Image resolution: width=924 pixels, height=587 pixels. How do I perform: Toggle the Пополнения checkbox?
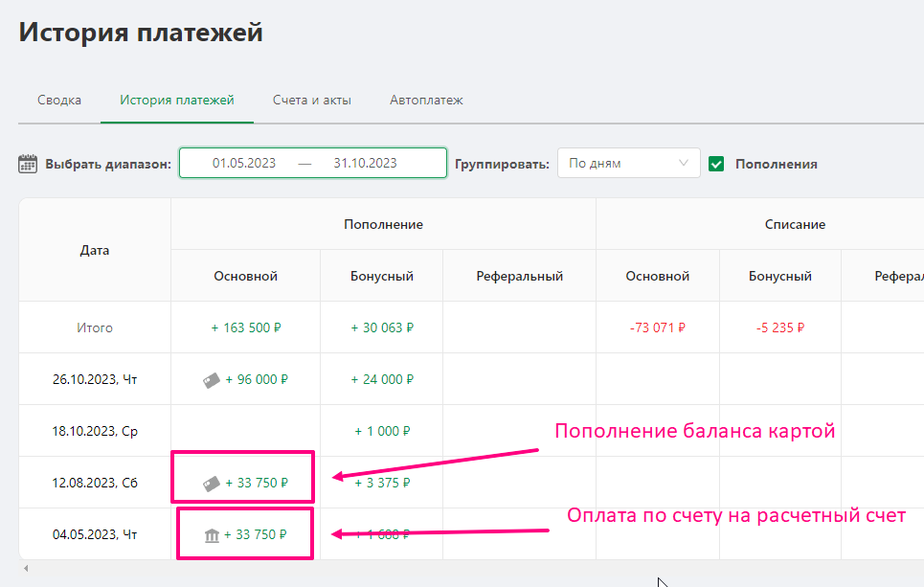click(716, 164)
